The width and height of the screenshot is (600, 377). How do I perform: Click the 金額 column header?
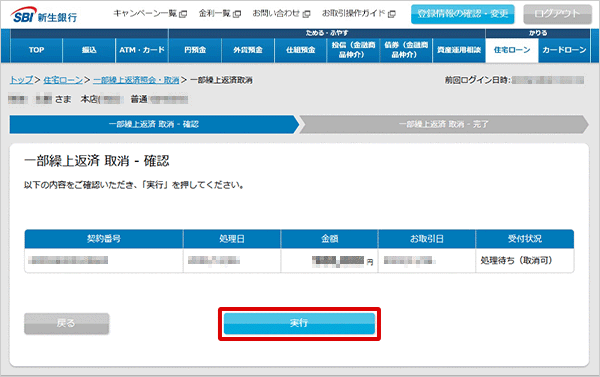click(329, 239)
